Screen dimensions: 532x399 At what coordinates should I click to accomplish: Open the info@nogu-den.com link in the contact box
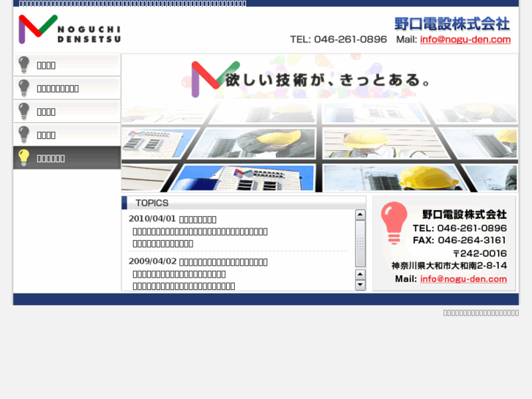click(x=463, y=279)
